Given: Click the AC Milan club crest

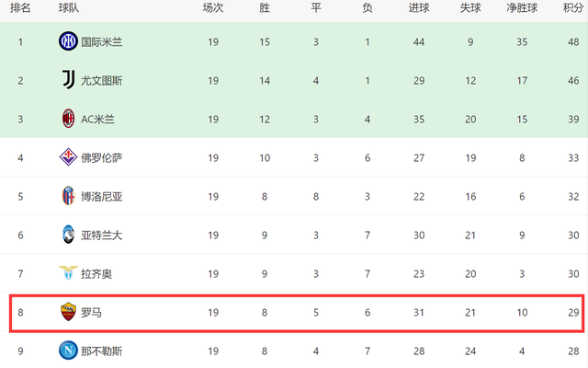Looking at the screenshot, I should 68,119.
